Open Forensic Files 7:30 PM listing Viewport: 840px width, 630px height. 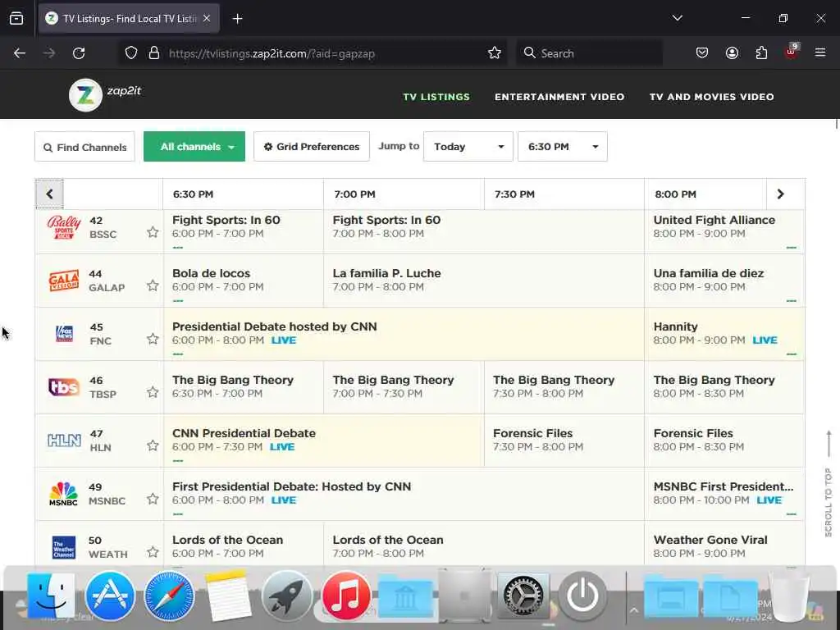click(564, 440)
